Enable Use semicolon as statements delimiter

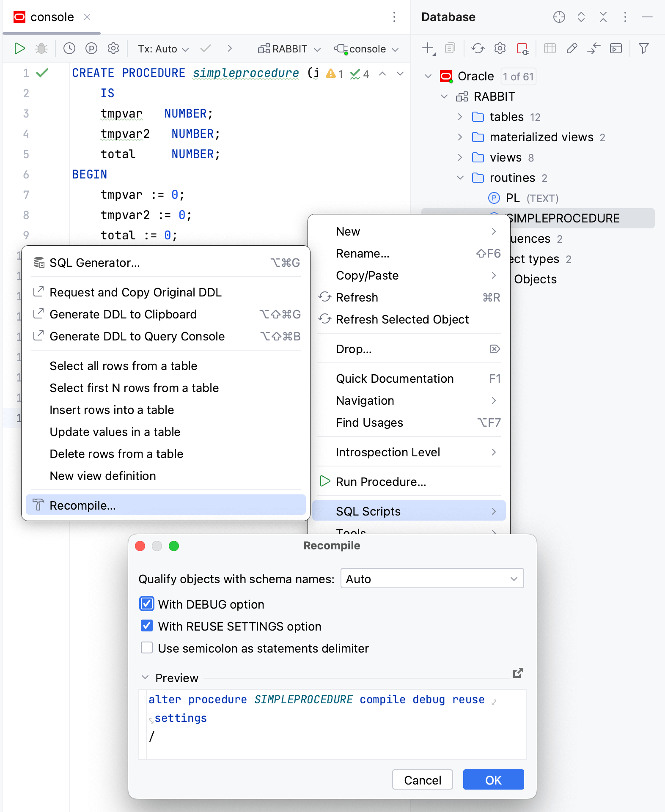[x=147, y=648]
